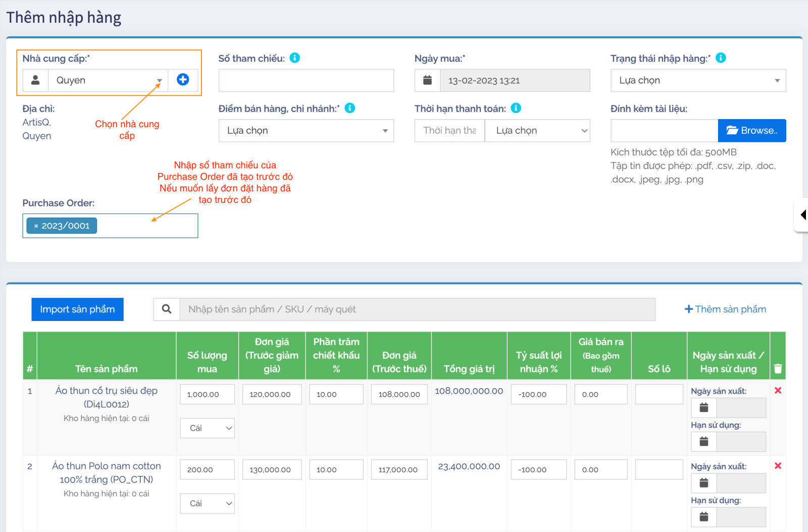Click product search box for SKU
Image resolution: width=808 pixels, height=532 pixels.
coord(417,309)
